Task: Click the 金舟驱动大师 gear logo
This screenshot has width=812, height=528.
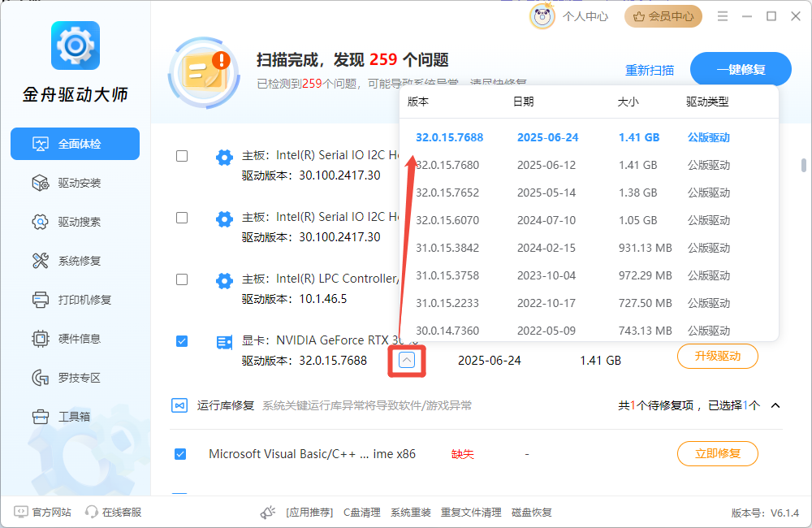Action: (75, 45)
